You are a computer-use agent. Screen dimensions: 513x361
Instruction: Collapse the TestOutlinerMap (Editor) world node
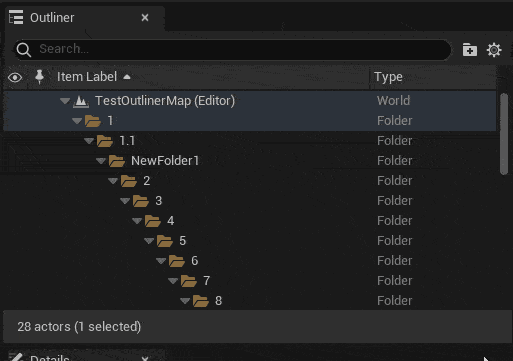tap(65, 101)
